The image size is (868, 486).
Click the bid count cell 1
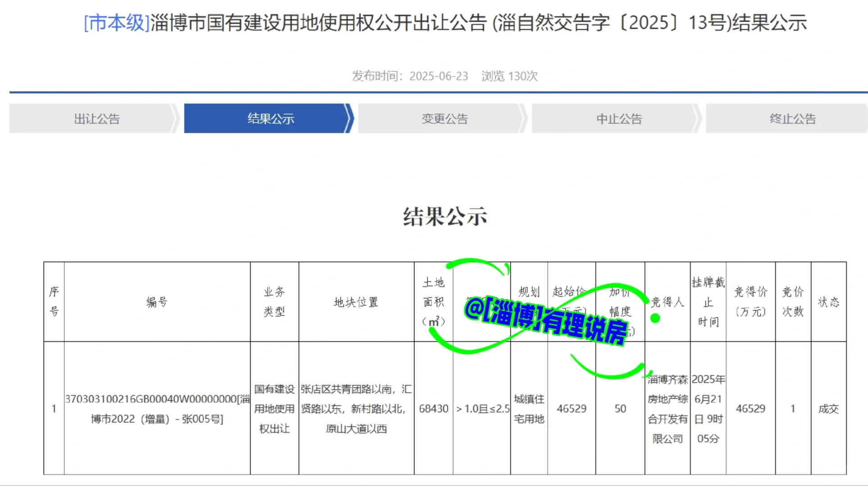point(793,409)
